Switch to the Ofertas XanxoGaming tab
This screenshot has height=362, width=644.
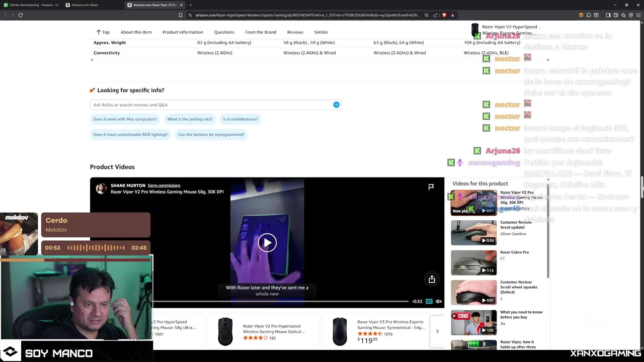(x=31, y=5)
